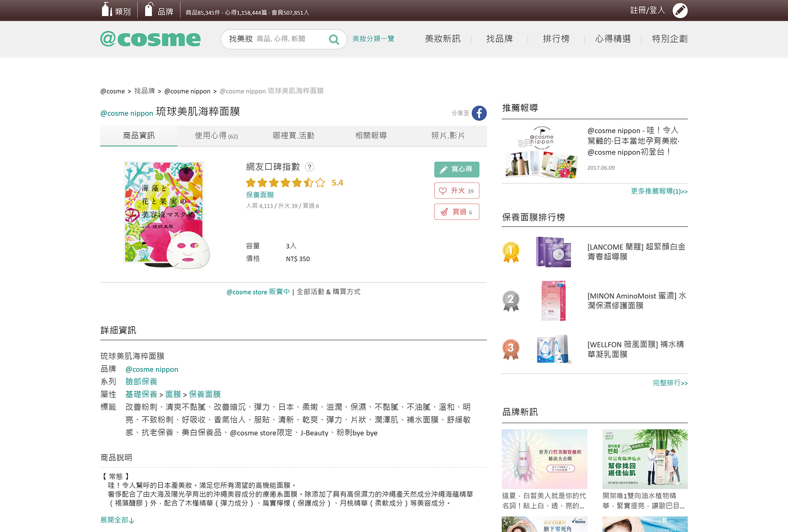The width and height of the screenshot is (788, 532).
Task: Open 找品牌 in the main navigation
Action: [x=500, y=39]
